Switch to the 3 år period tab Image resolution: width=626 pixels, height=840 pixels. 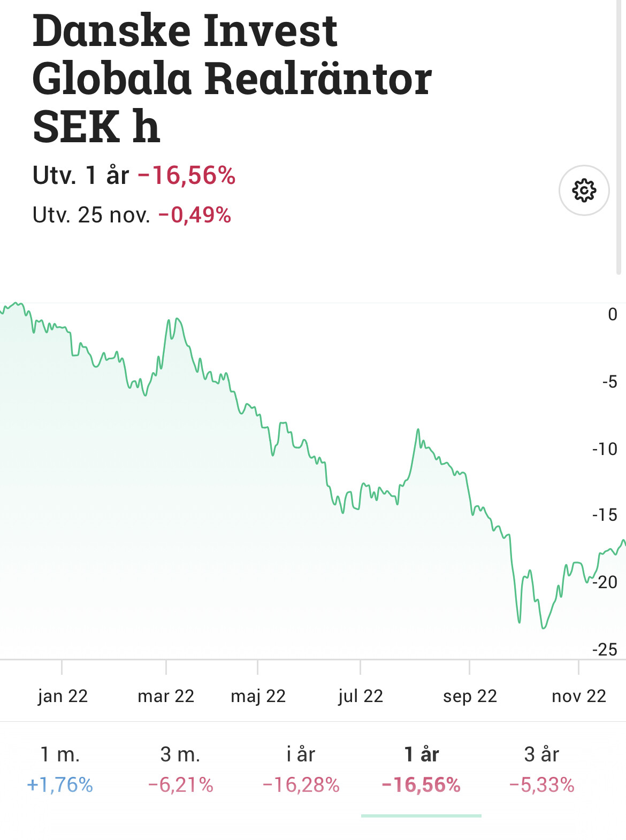pyautogui.click(x=541, y=769)
